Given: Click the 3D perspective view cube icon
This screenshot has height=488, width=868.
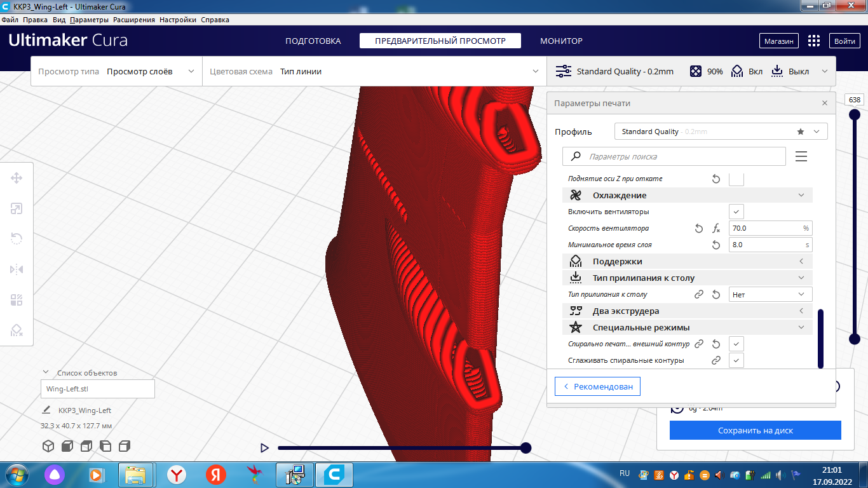Looking at the screenshot, I should pyautogui.click(x=48, y=446).
